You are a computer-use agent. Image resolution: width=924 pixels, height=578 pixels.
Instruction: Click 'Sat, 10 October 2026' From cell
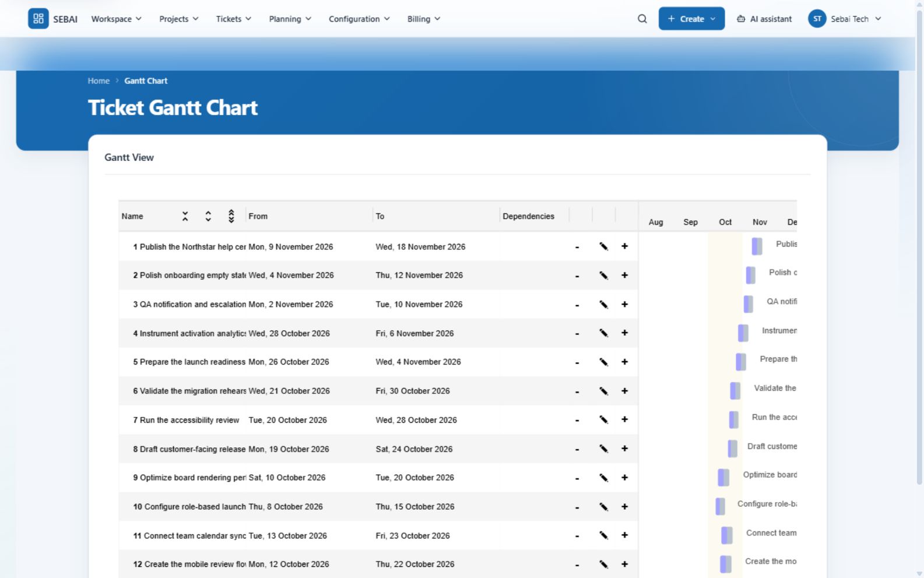287,478
